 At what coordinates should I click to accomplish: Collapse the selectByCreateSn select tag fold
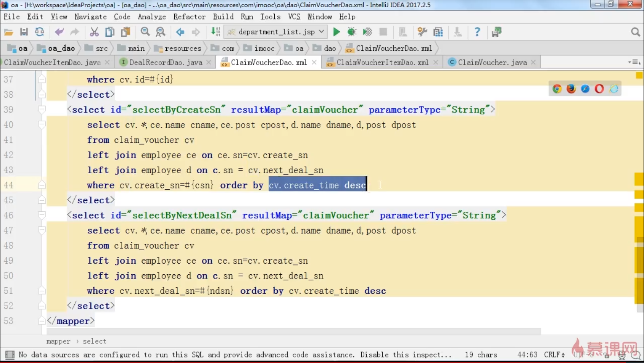(x=42, y=110)
